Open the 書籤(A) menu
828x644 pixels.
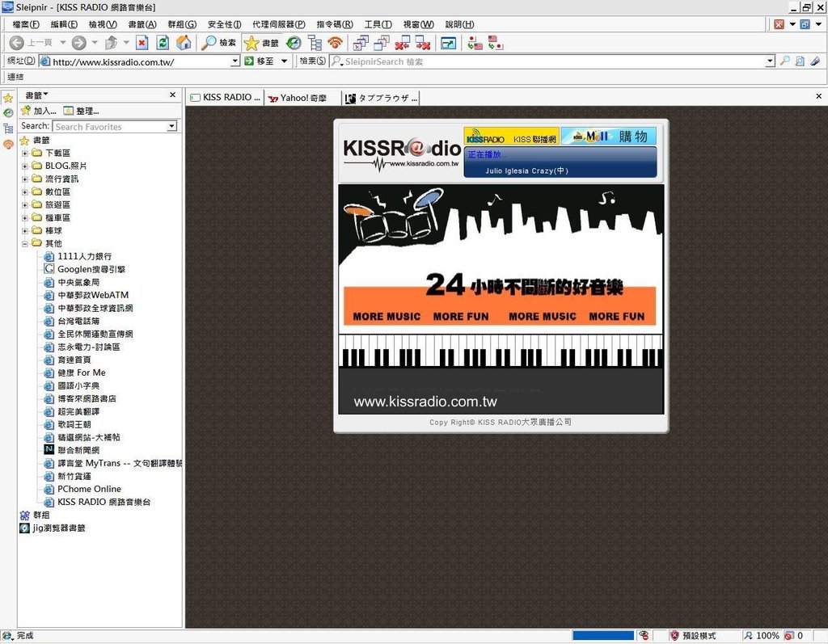[142, 24]
